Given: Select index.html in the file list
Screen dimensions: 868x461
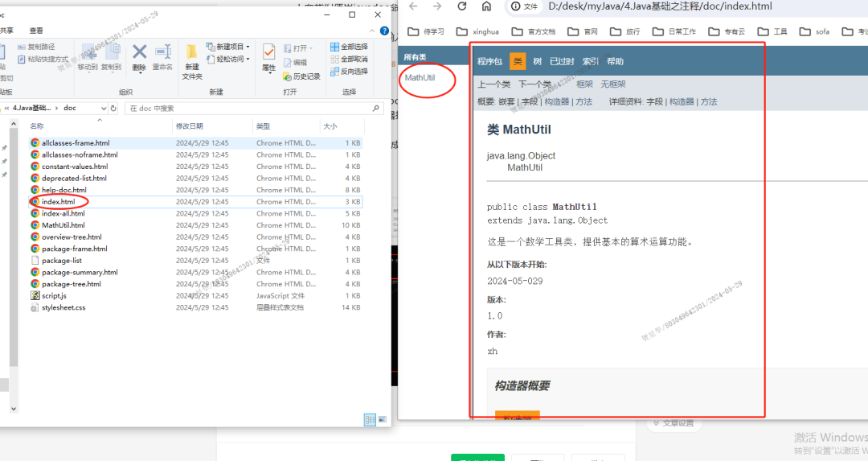Looking at the screenshot, I should click(x=58, y=202).
